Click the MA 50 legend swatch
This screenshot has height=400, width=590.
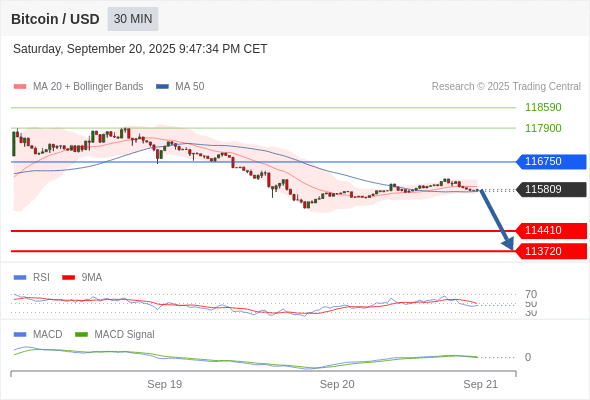[x=163, y=87]
